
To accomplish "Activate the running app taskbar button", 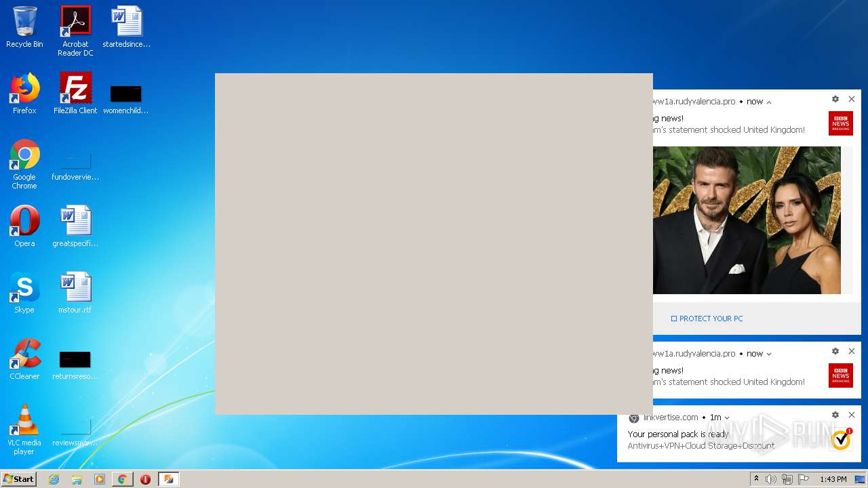I will pos(169,479).
